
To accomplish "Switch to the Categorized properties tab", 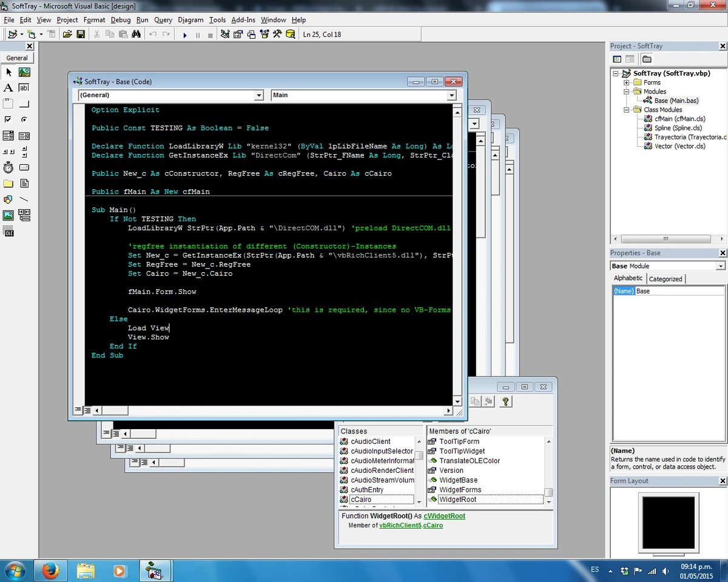I will point(666,279).
